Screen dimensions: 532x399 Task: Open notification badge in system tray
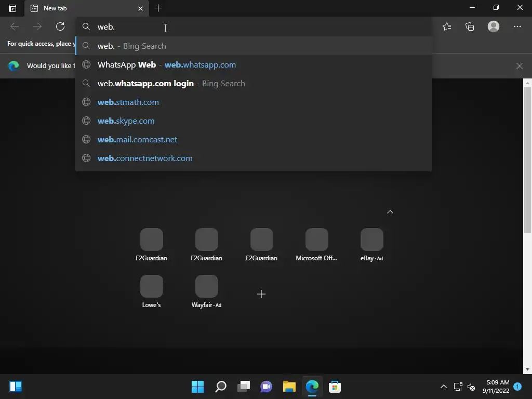(x=517, y=386)
